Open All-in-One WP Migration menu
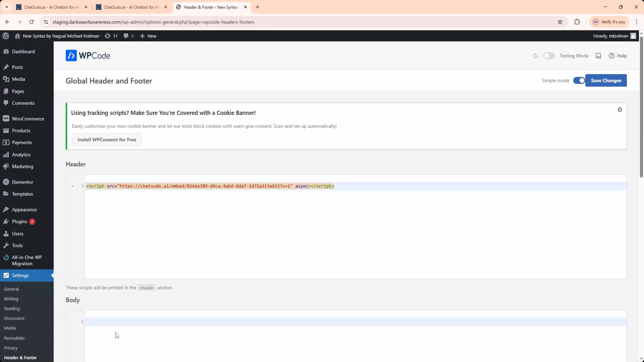 27,260
